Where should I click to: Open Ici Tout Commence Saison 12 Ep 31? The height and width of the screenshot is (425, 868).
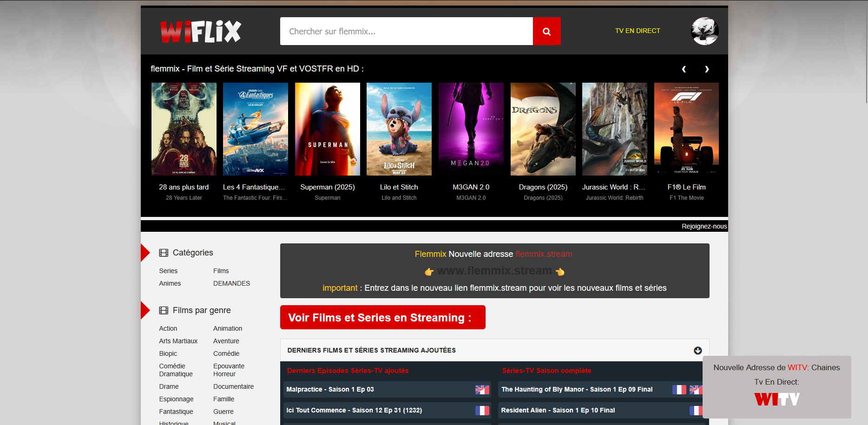coord(354,411)
